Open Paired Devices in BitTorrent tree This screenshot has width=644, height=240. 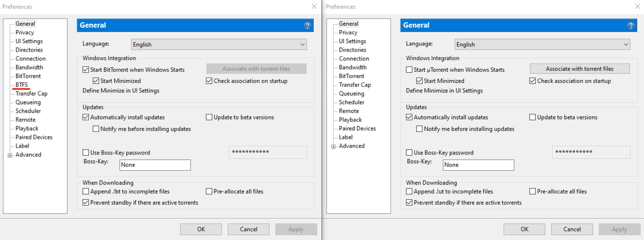tap(34, 137)
